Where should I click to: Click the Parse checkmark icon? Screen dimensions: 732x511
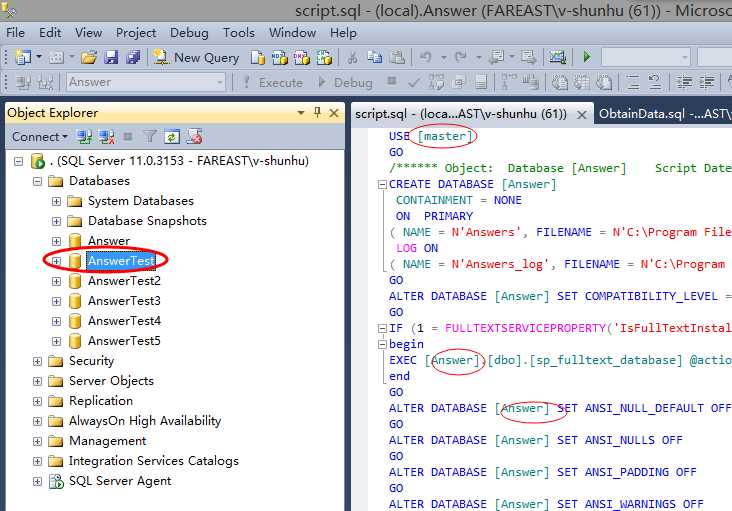click(413, 83)
